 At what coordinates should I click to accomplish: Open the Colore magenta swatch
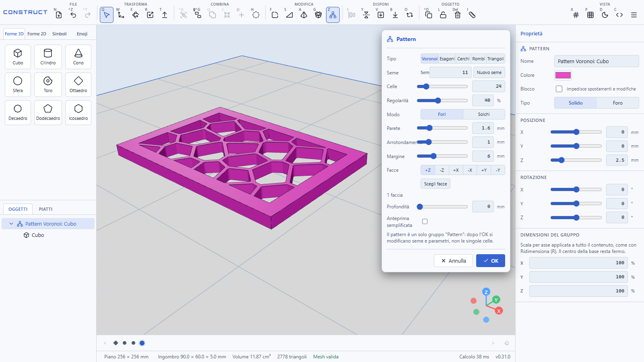tap(563, 75)
